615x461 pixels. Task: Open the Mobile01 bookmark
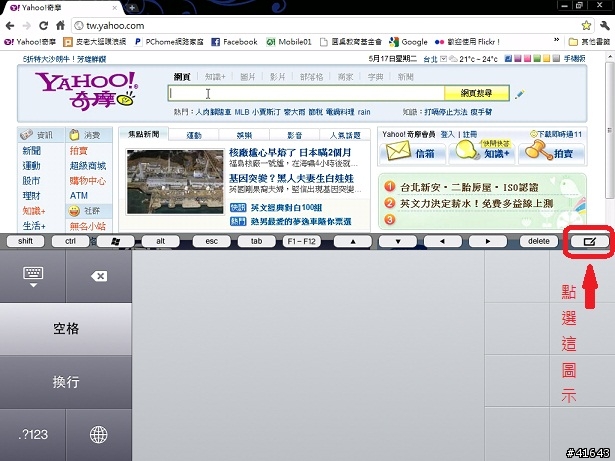[x=289, y=42]
